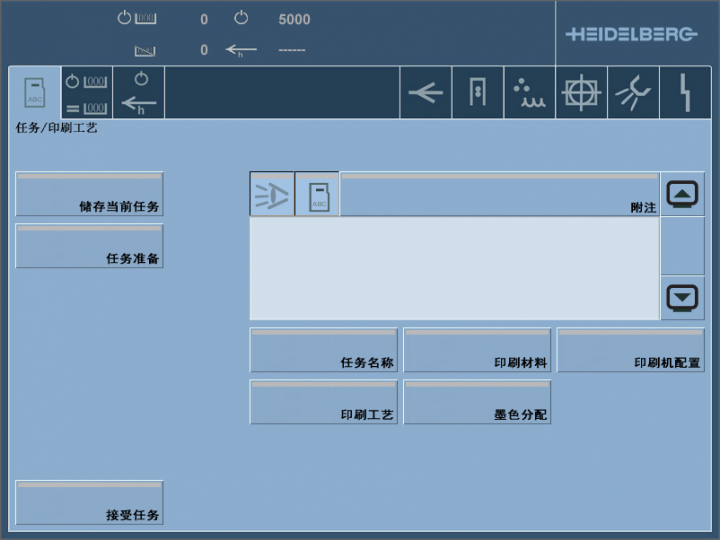Open the 墨色分配 button

point(477,402)
